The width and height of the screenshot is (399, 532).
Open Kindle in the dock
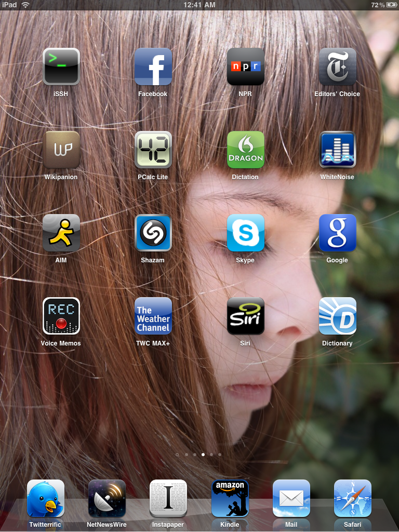[x=230, y=498]
